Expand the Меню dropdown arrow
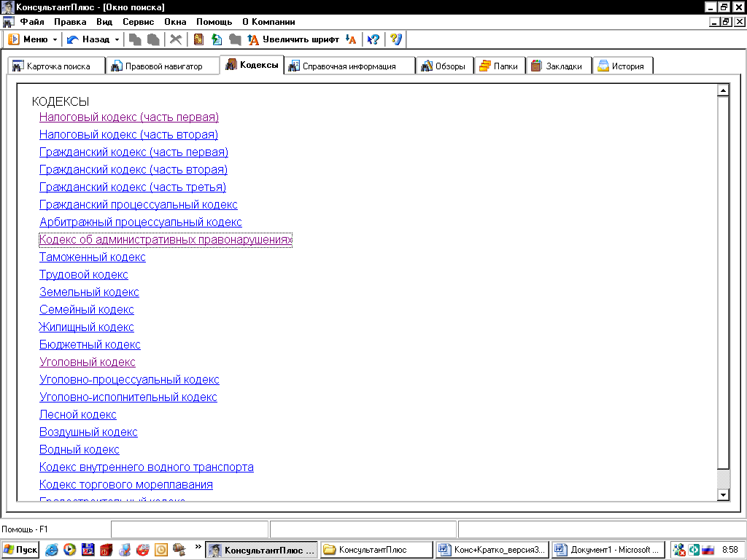747x560 pixels. (55, 39)
